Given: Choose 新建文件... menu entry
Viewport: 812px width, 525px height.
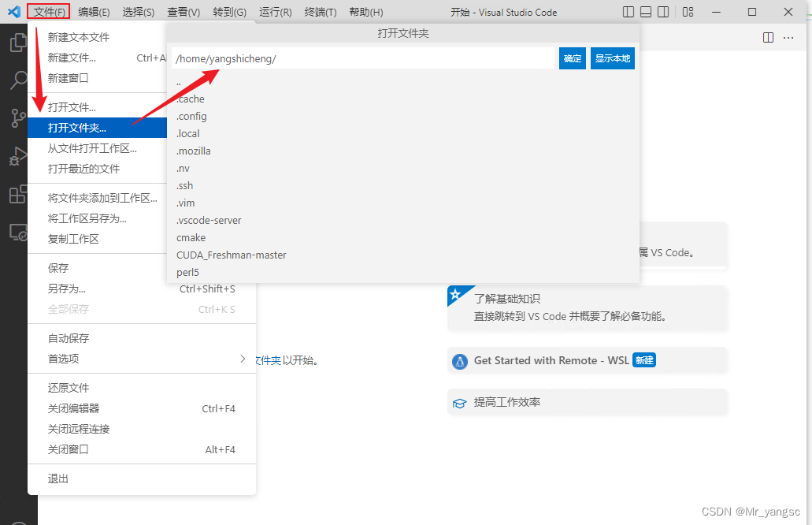Looking at the screenshot, I should point(98,58).
